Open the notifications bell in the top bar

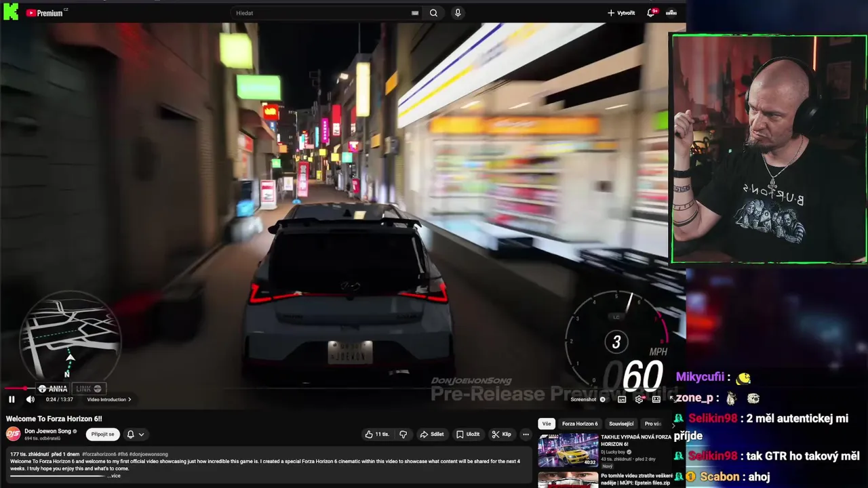tap(651, 13)
